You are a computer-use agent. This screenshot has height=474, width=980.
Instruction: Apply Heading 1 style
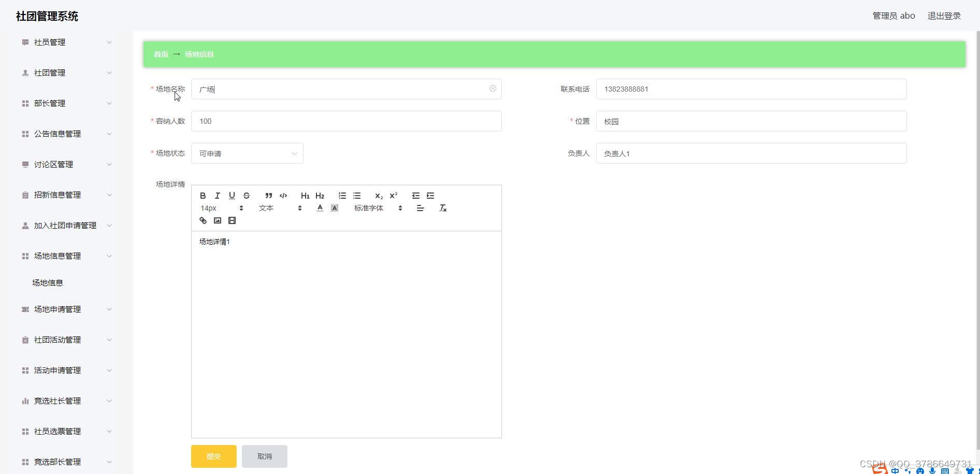point(305,196)
